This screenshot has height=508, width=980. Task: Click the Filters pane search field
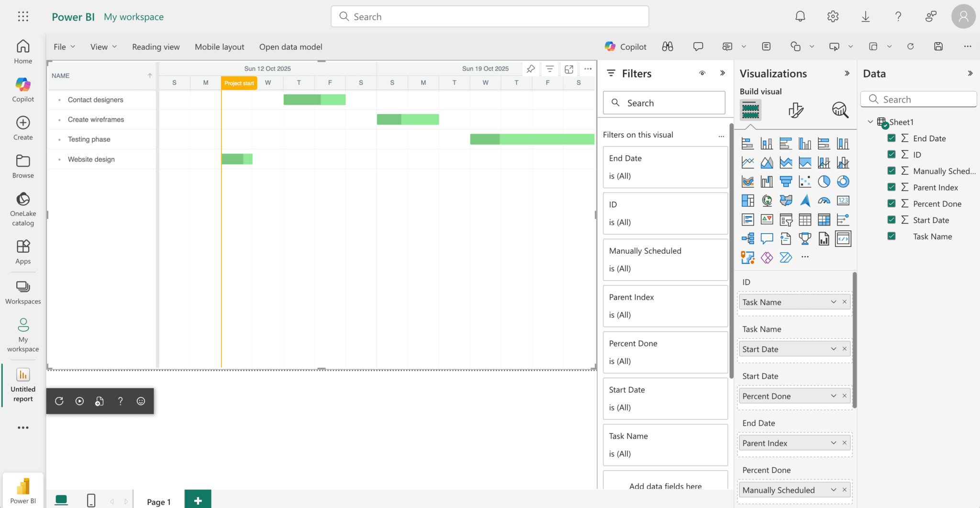(x=664, y=103)
